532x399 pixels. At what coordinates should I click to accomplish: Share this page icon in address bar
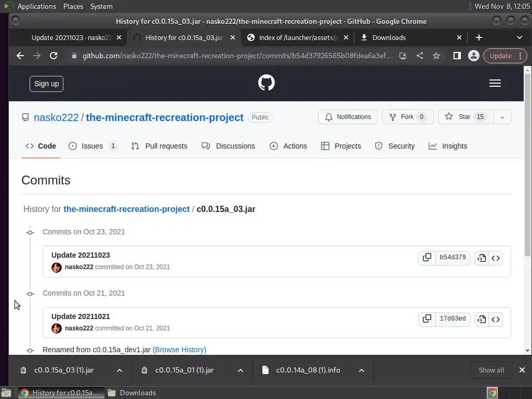click(420, 56)
